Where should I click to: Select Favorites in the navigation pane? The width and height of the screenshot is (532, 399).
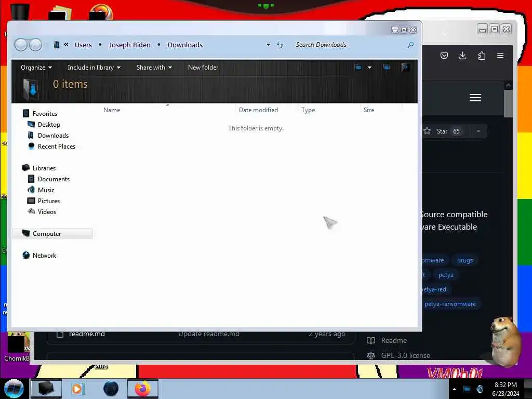coord(40,113)
